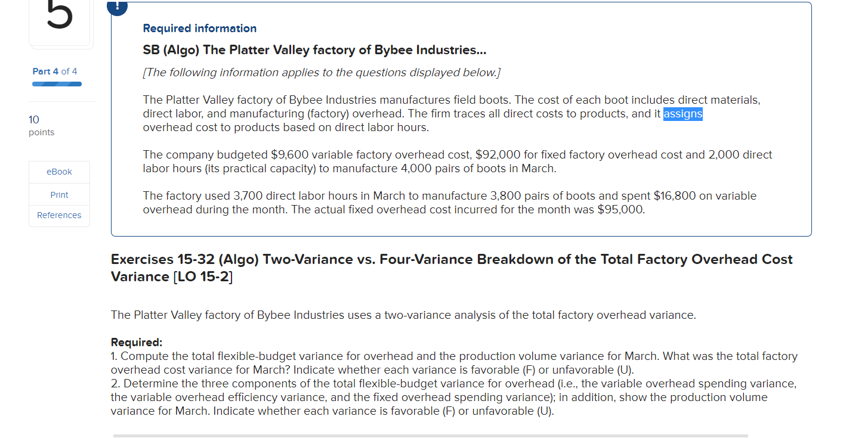868x438 pixels.
Task: Click the italic bracketed instruction line
Action: 321,72
